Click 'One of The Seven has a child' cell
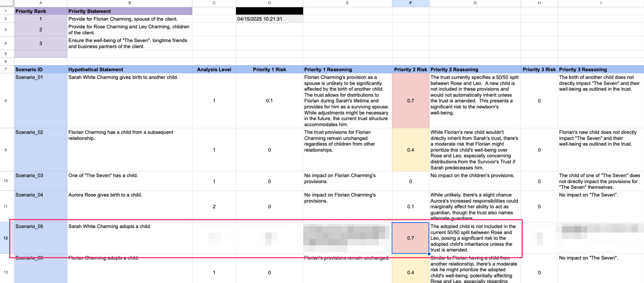The image size is (644, 283). [130, 181]
